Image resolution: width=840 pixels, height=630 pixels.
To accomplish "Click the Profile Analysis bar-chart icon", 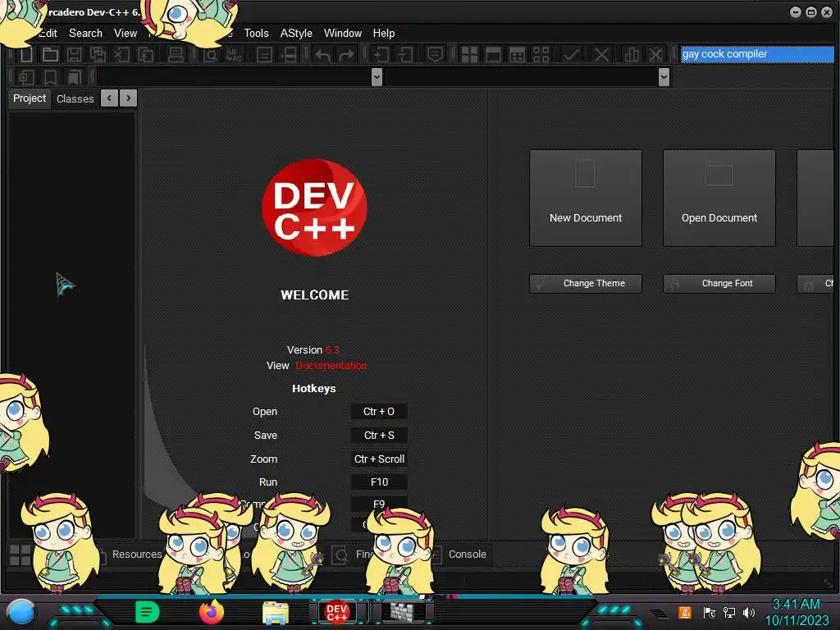I will (632, 54).
